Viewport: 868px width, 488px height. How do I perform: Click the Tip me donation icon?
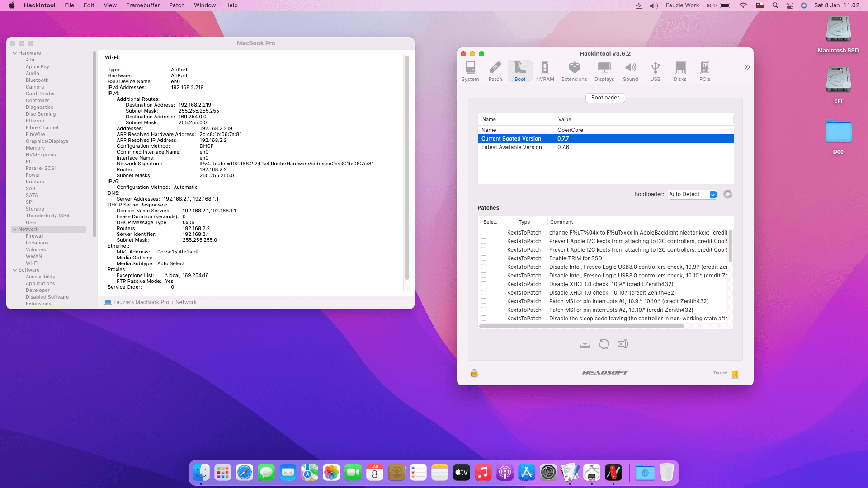[x=735, y=374]
